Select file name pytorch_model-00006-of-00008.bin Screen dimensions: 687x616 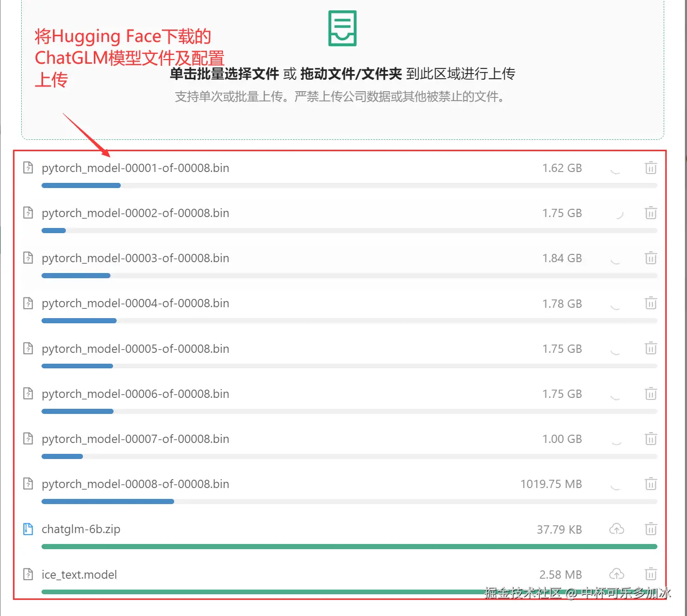coord(135,394)
